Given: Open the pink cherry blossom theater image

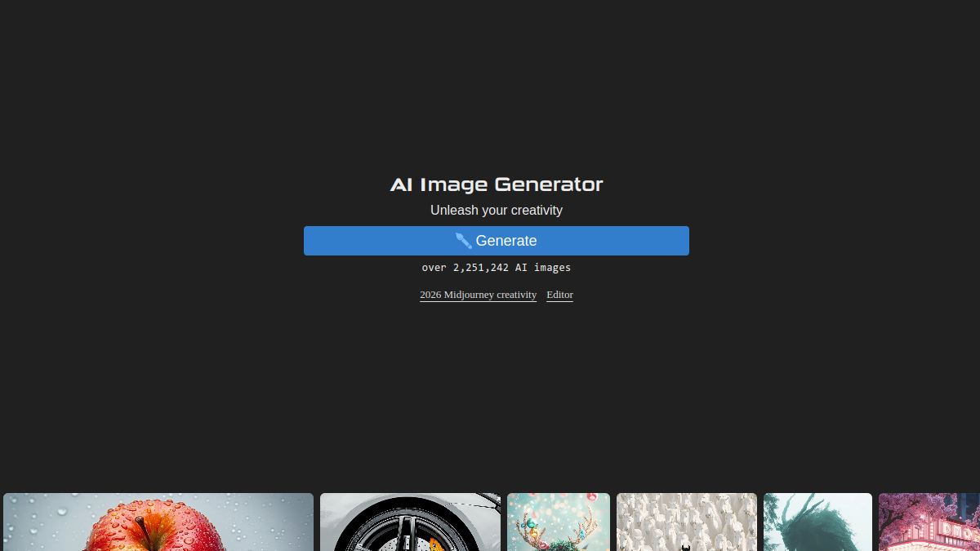Looking at the screenshot, I should click(x=929, y=522).
